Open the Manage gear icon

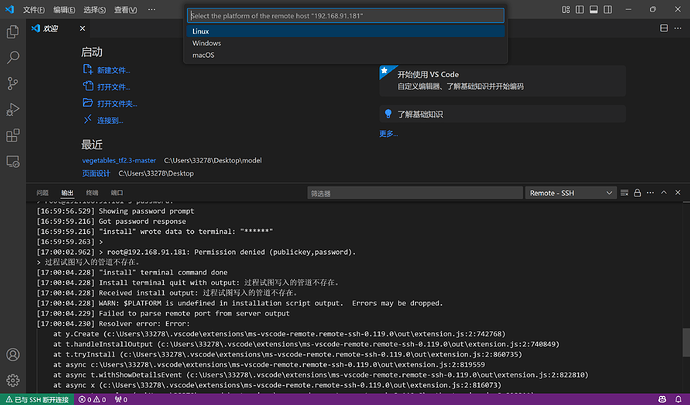coord(13,380)
